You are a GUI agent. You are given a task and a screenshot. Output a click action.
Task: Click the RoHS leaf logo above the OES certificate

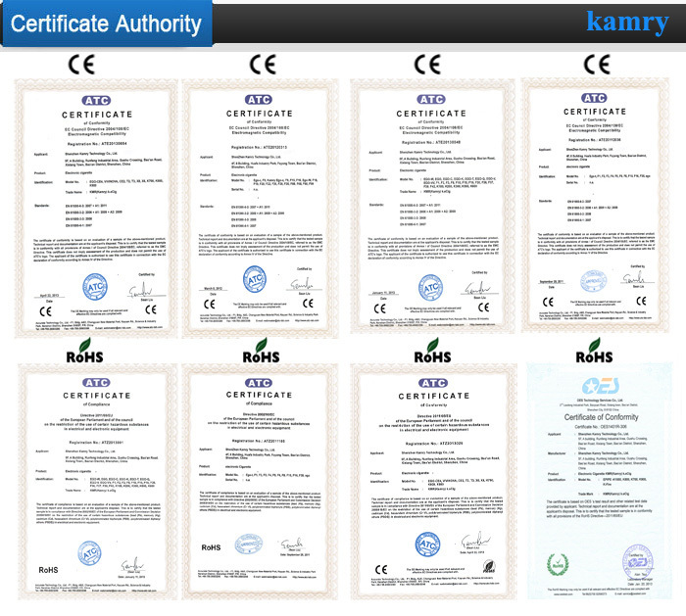pos(594,351)
